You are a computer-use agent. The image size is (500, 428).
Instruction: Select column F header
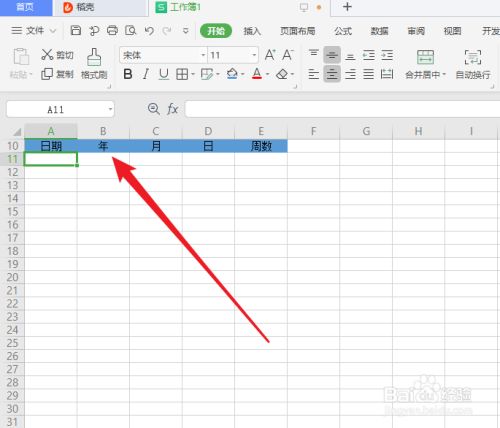(x=313, y=131)
